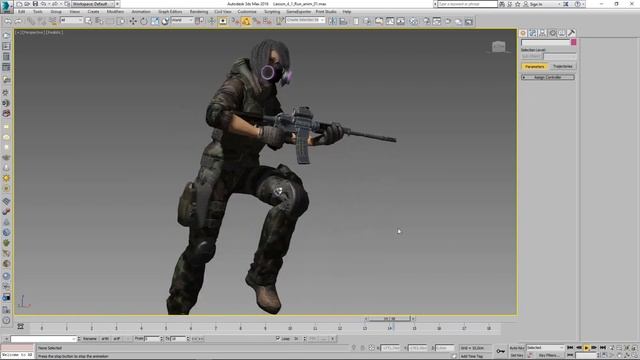Open the Animation menu
640x360 pixels.
tap(141, 11)
